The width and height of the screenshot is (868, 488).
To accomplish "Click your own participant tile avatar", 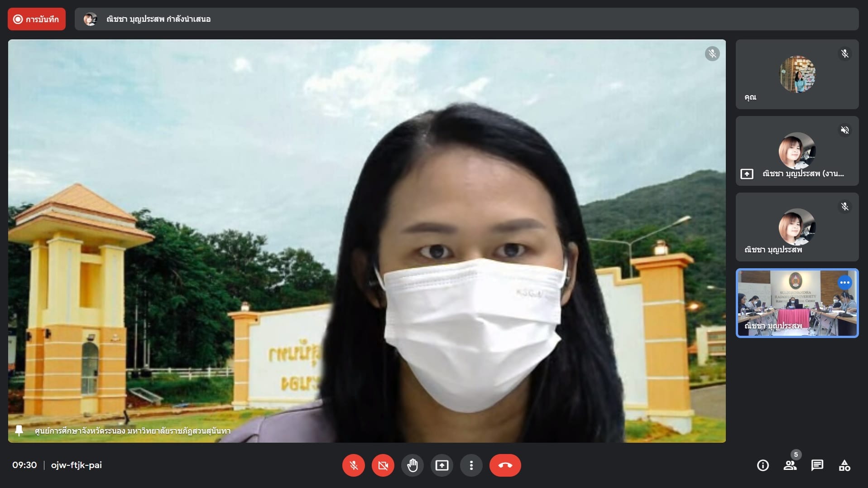I will [x=797, y=74].
